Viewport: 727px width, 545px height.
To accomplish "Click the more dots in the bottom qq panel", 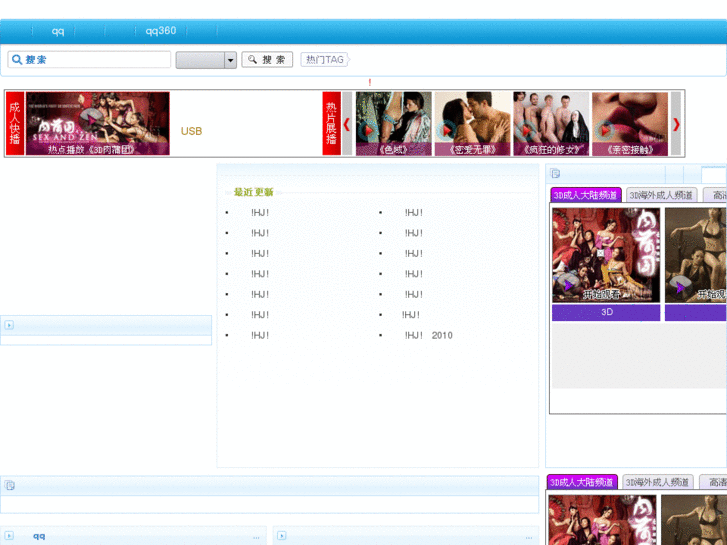I will pos(256,538).
